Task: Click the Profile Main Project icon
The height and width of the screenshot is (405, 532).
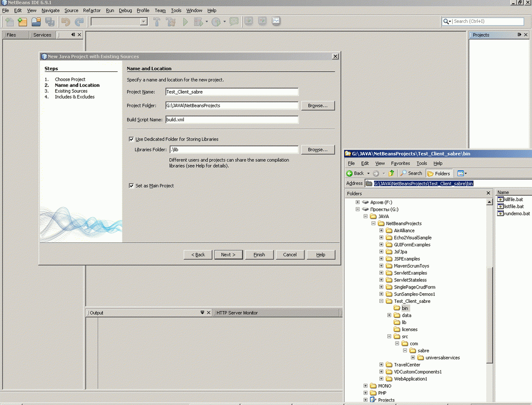Action: 216,22
